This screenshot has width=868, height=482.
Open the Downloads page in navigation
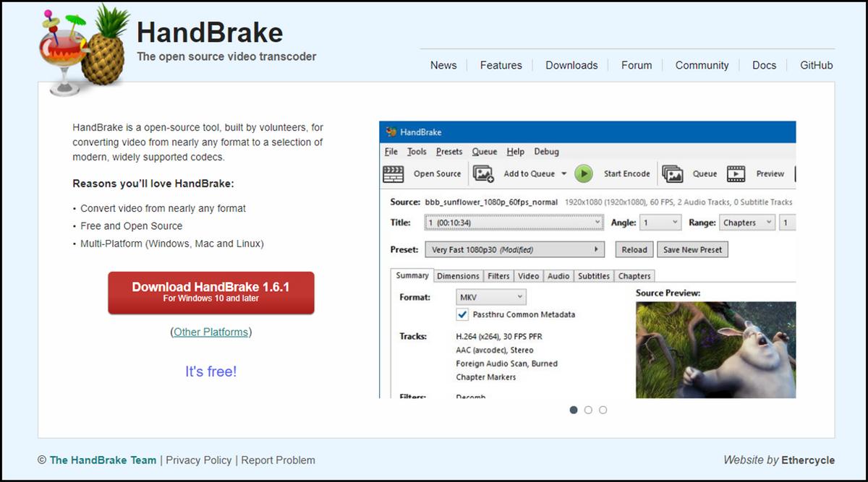click(571, 65)
